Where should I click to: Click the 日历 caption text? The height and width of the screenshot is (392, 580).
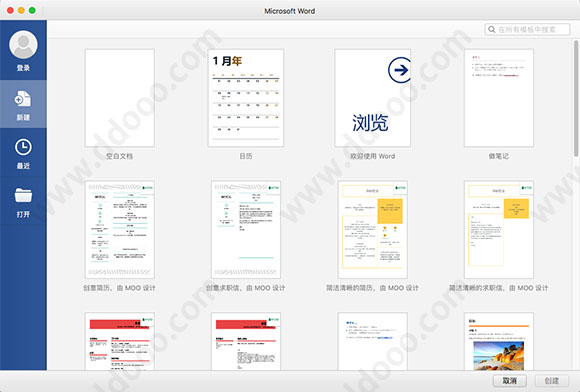pyautogui.click(x=246, y=156)
